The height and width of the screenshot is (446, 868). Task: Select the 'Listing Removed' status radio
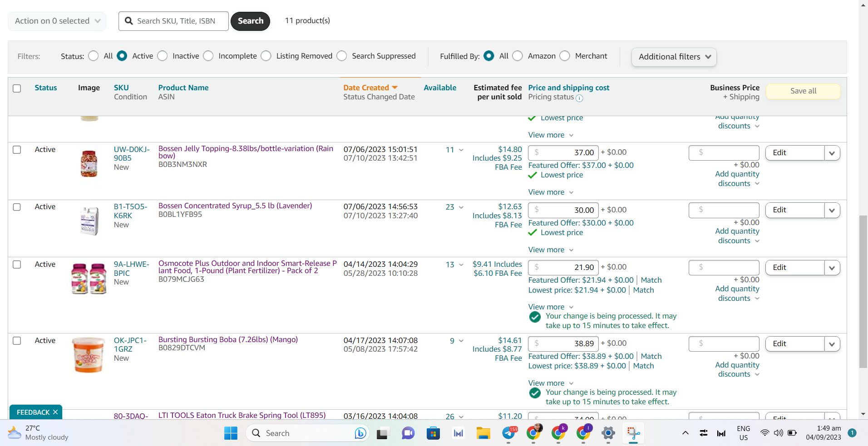tap(266, 56)
